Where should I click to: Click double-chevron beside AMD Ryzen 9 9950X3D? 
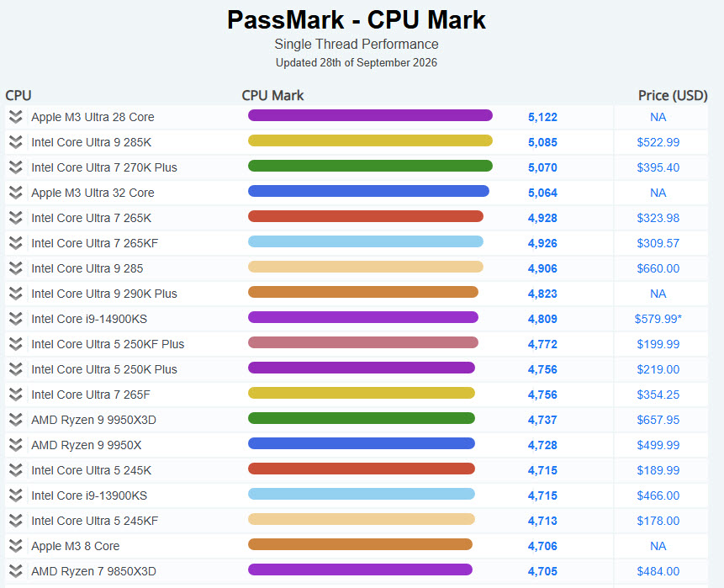[x=16, y=420]
